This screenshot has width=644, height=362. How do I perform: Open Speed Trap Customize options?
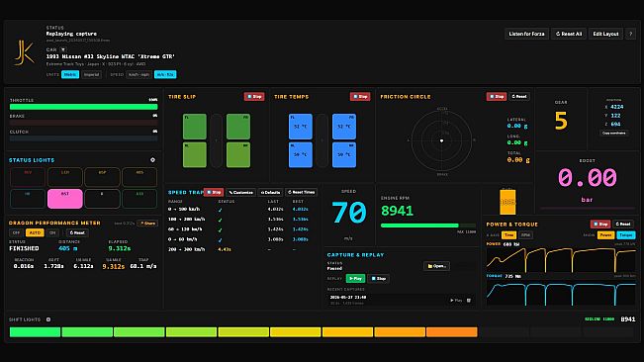click(x=241, y=192)
